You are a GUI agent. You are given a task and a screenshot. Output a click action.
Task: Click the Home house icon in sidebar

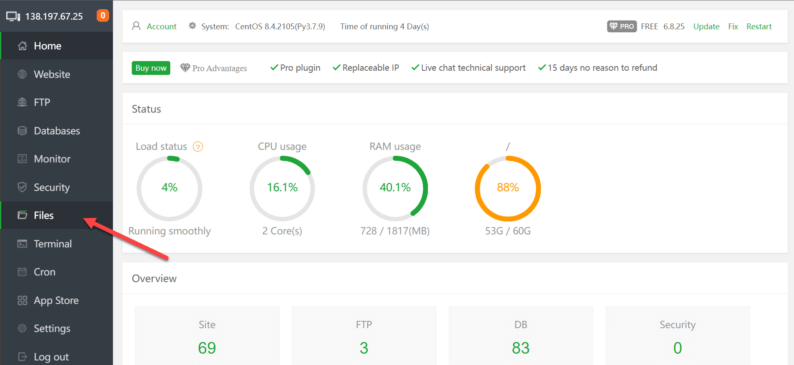tap(22, 46)
